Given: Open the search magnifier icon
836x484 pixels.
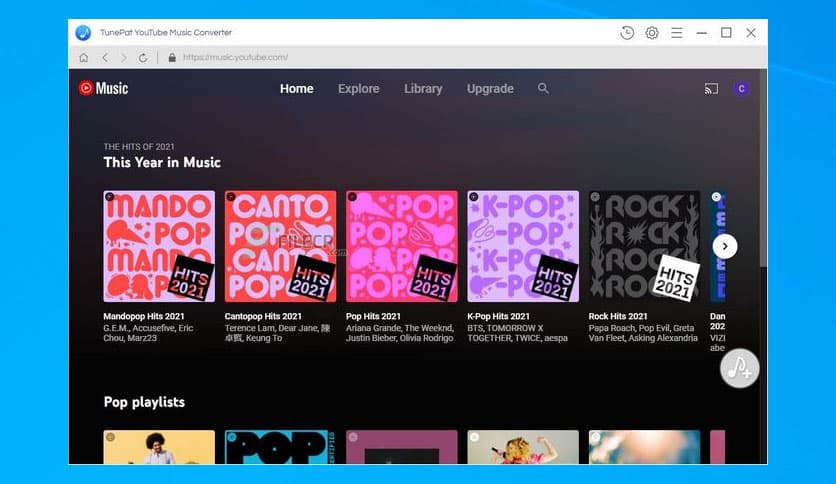Looking at the screenshot, I should pyautogui.click(x=543, y=88).
